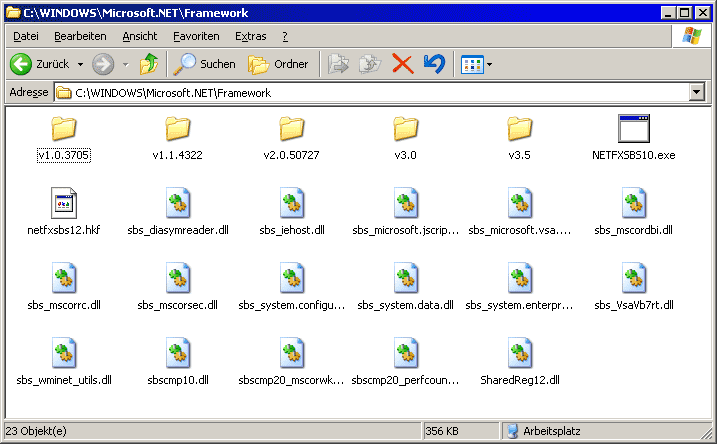717x444 pixels.
Task: Select the sbs_system.enterpr... file
Action: (519, 287)
